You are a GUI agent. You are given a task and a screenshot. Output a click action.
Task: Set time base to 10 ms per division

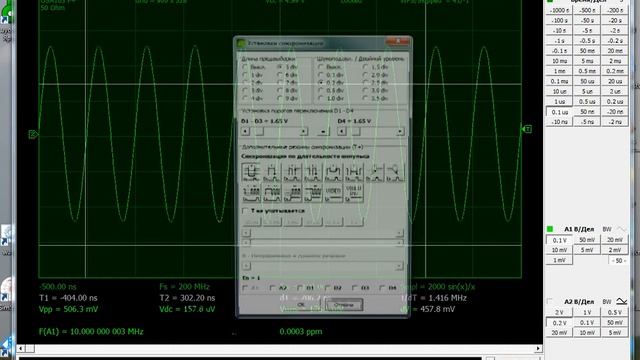[560, 61]
